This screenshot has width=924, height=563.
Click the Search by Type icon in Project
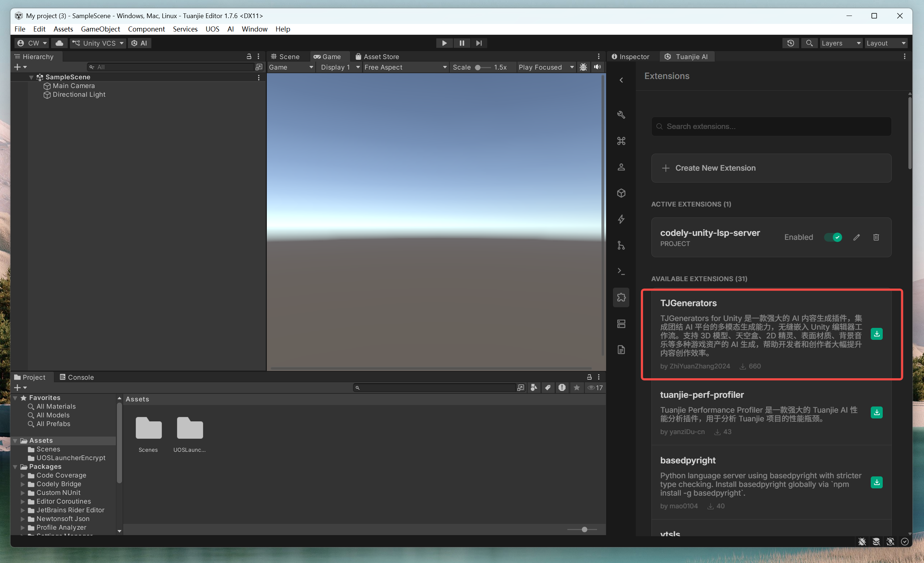[x=534, y=388]
